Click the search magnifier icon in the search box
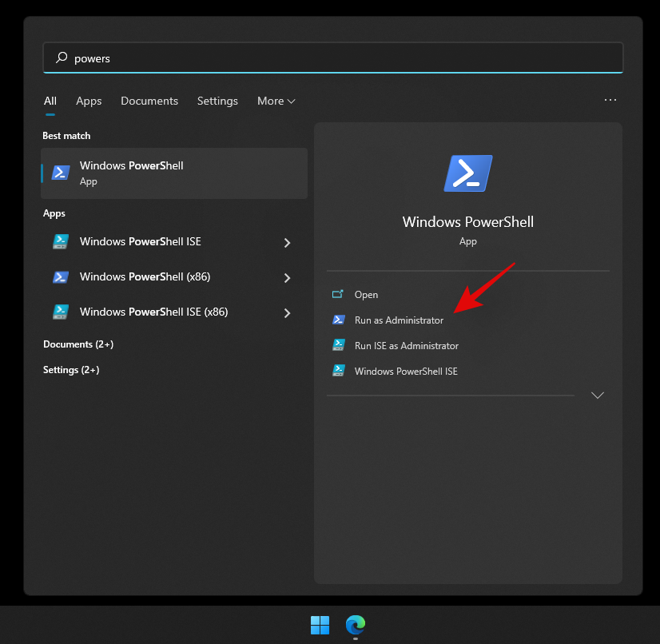The width and height of the screenshot is (660, 644). coord(62,58)
